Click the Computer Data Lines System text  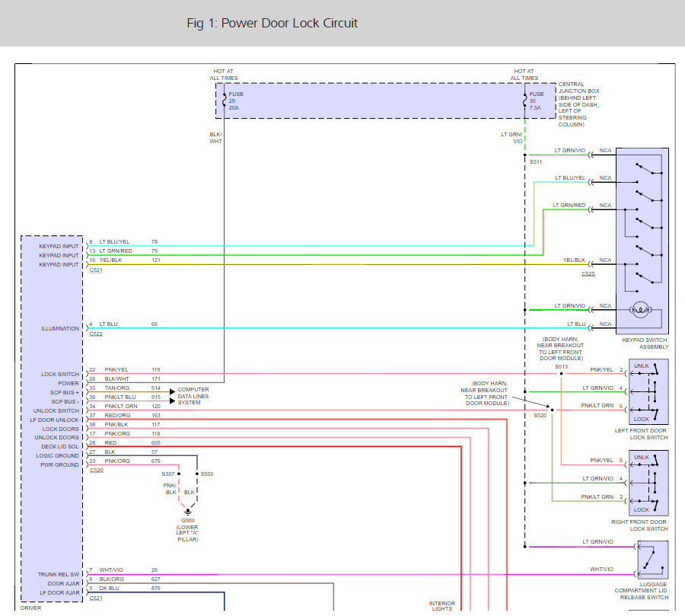pos(193,396)
